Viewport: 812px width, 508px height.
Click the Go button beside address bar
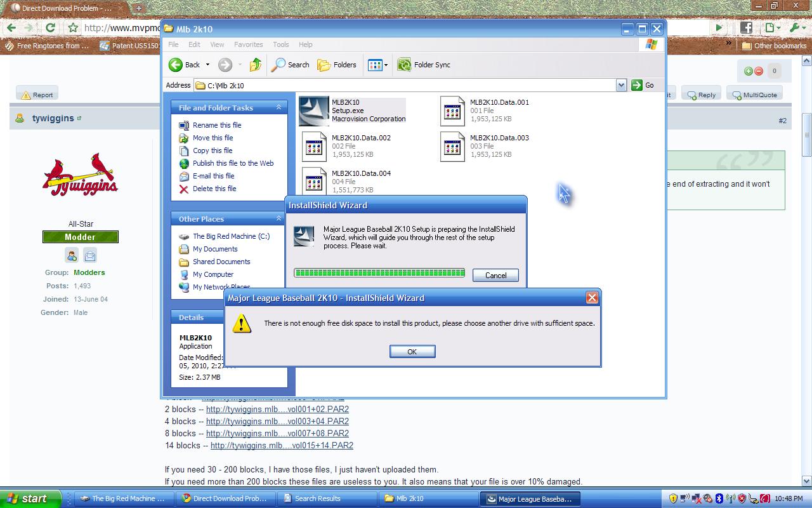tap(643, 85)
